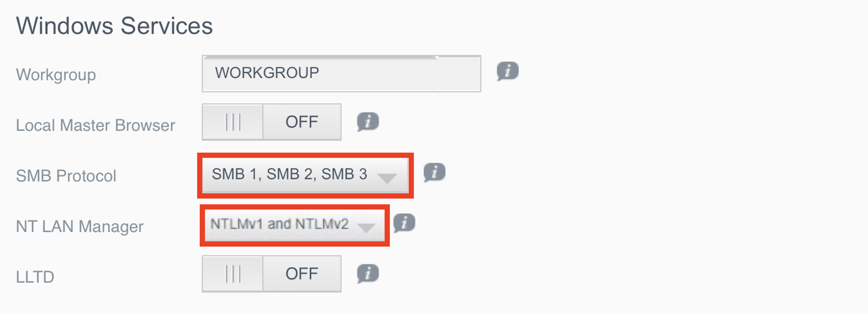The image size is (868, 314).
Task: Open the Local Master Browser help tooltip icon
Action: click(x=367, y=122)
